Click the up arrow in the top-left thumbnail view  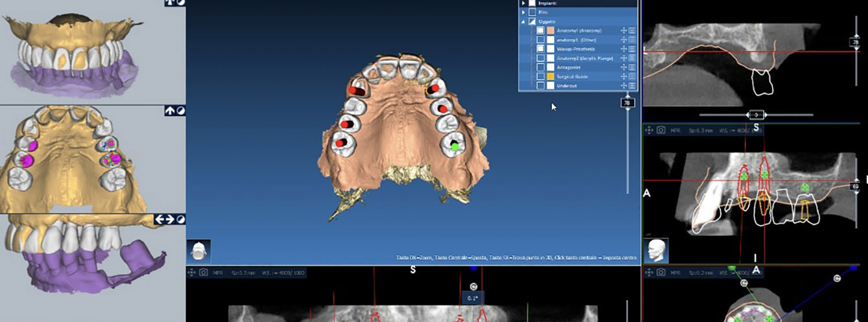170,3
